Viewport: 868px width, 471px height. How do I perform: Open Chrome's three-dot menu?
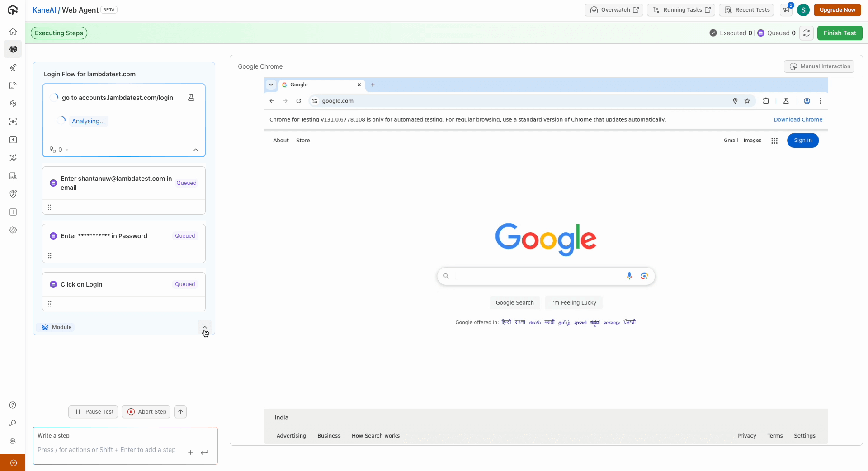821,101
